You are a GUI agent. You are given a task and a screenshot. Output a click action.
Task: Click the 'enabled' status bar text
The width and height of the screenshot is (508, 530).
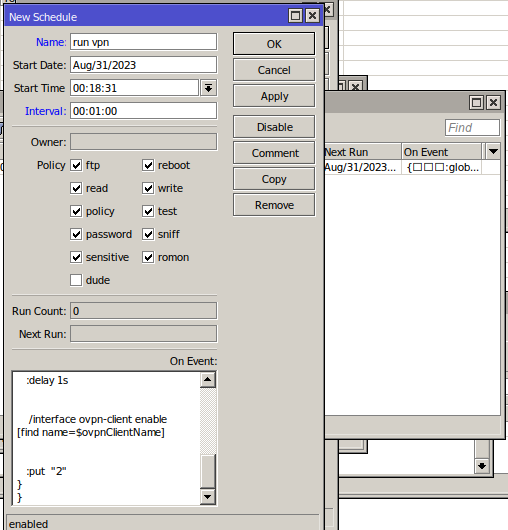(x=28, y=524)
